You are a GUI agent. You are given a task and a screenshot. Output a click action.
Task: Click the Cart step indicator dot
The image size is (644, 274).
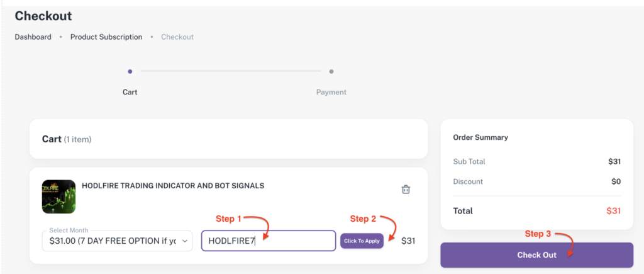[x=130, y=72]
